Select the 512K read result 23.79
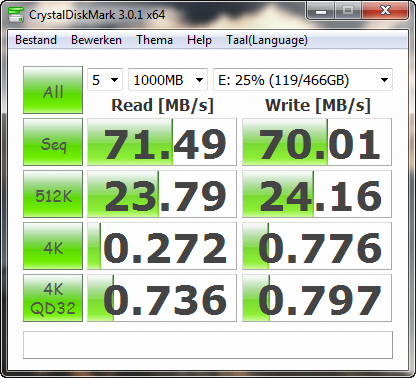 pyautogui.click(x=162, y=194)
